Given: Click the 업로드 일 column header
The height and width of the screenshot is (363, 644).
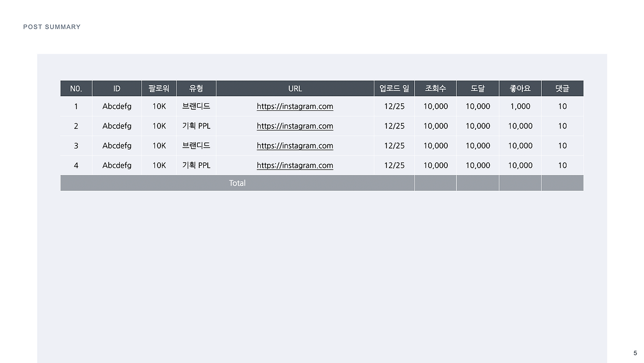Looking at the screenshot, I should click(394, 88).
